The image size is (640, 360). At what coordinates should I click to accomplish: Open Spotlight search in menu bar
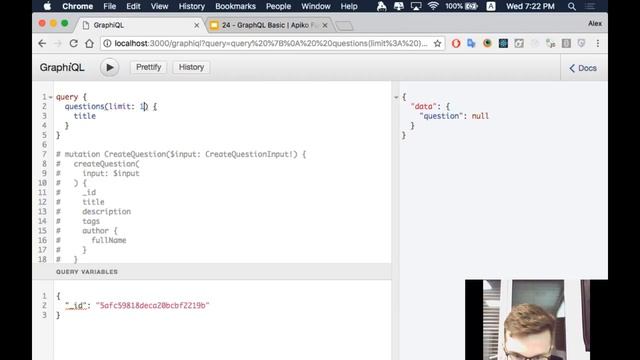(x=572, y=6)
